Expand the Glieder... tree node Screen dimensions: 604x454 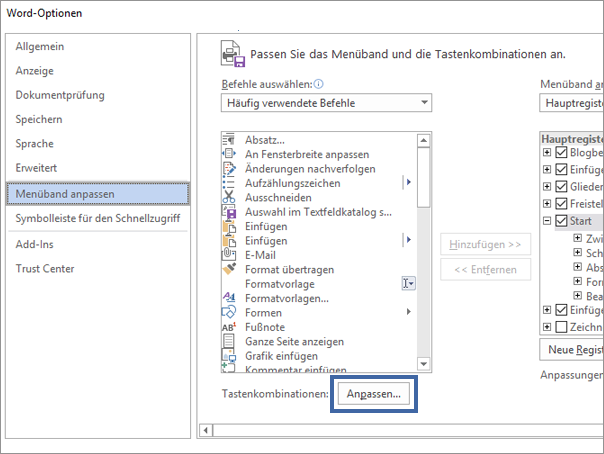(547, 186)
